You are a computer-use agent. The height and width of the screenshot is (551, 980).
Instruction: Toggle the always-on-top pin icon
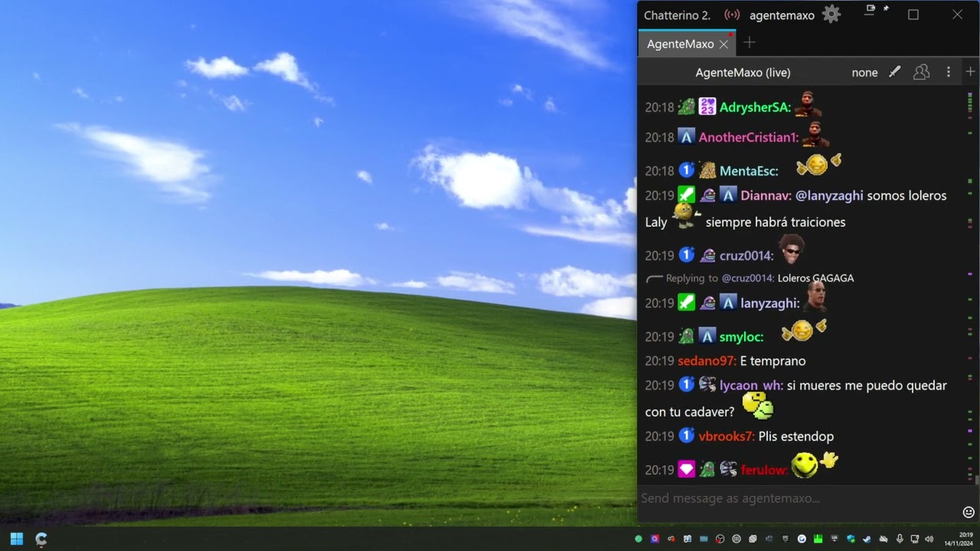886,8
